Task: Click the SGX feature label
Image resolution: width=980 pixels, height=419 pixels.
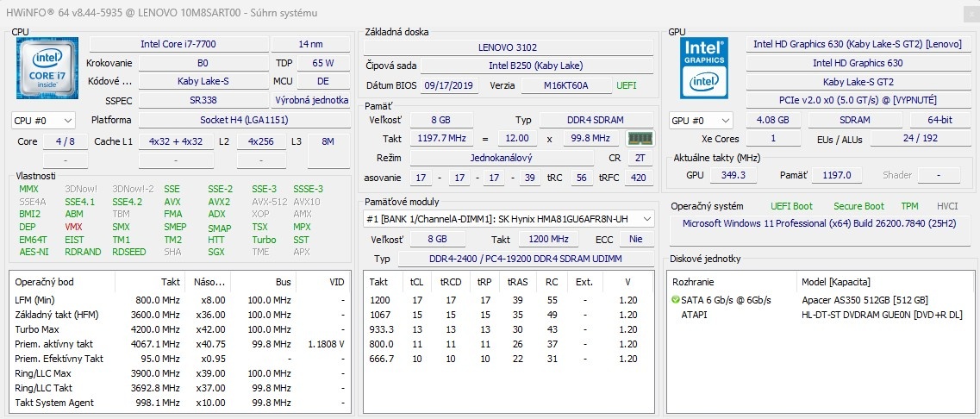Action: (x=217, y=252)
